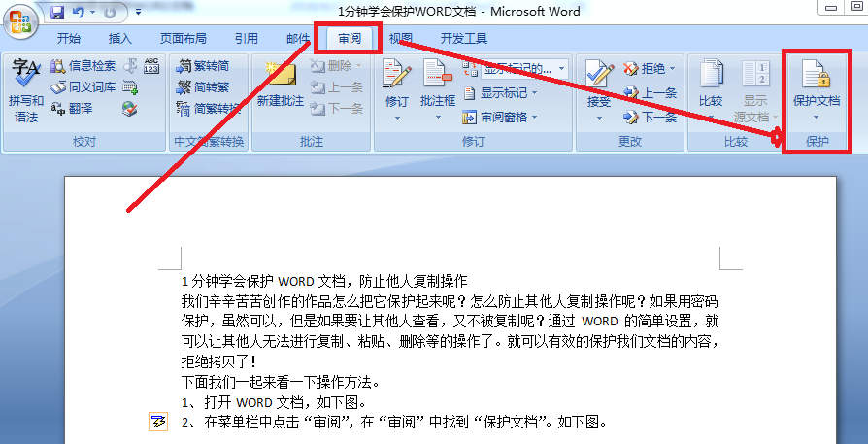Reject change with 拒绝 button
The image size is (868, 444).
coord(645,69)
